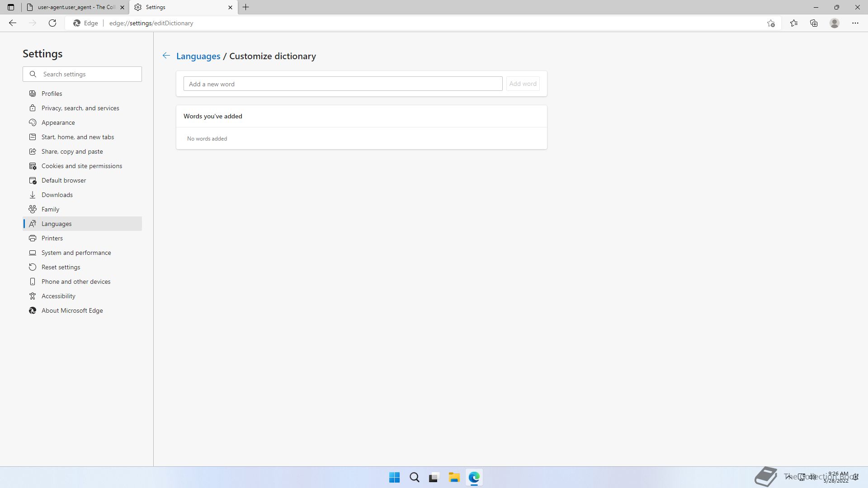Close the user-agent tab
This screenshot has height=488, width=868.
point(122,7)
